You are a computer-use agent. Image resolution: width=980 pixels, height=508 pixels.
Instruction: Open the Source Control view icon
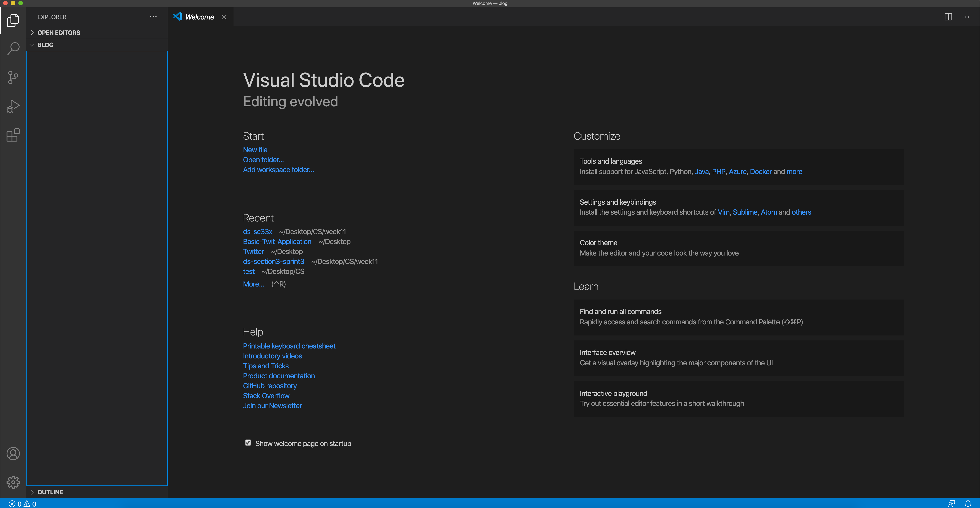point(13,78)
